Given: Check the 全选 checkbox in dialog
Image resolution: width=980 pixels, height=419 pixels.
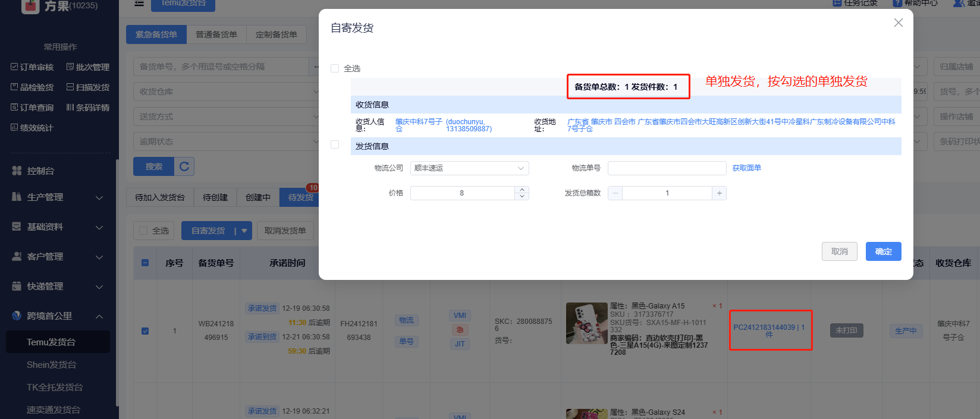Looking at the screenshot, I should coord(335,68).
